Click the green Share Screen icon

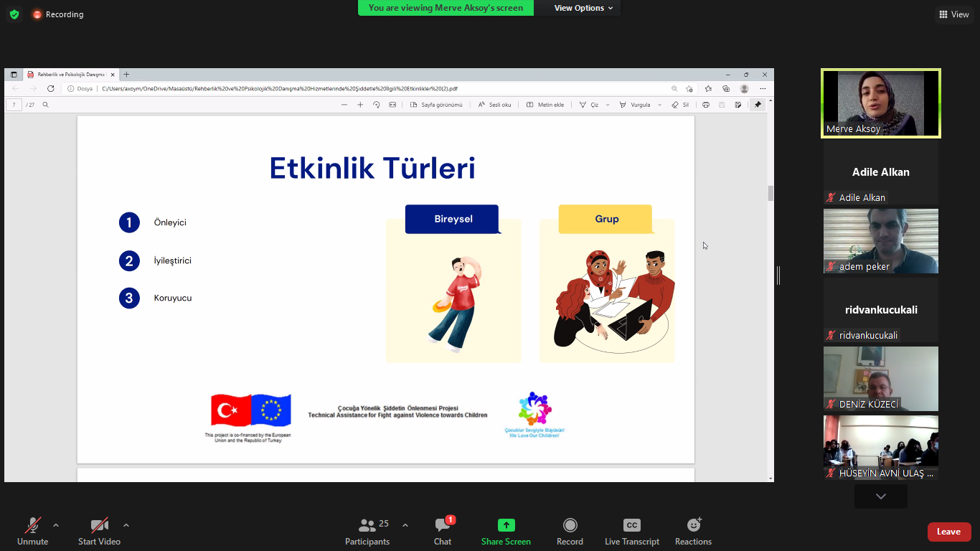(506, 526)
